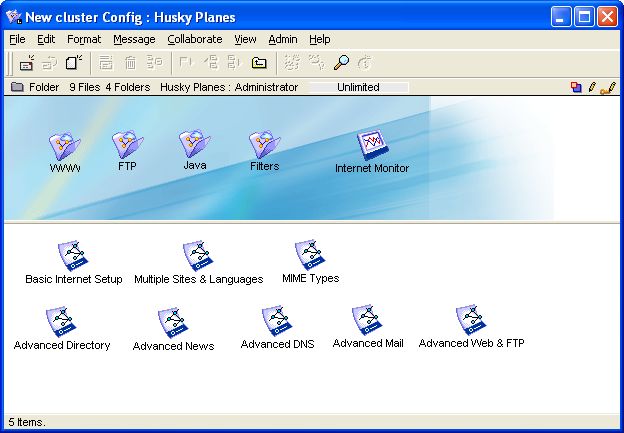Image resolution: width=624 pixels, height=433 pixels.
Task: Open the Admin menu
Action: click(x=283, y=39)
